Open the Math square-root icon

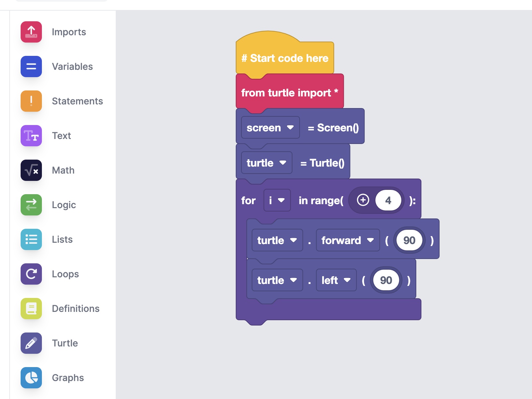click(31, 170)
